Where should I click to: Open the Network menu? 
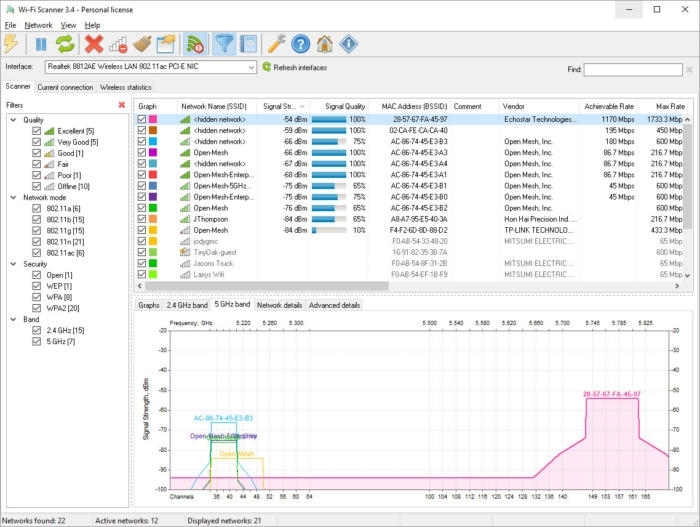click(38, 25)
